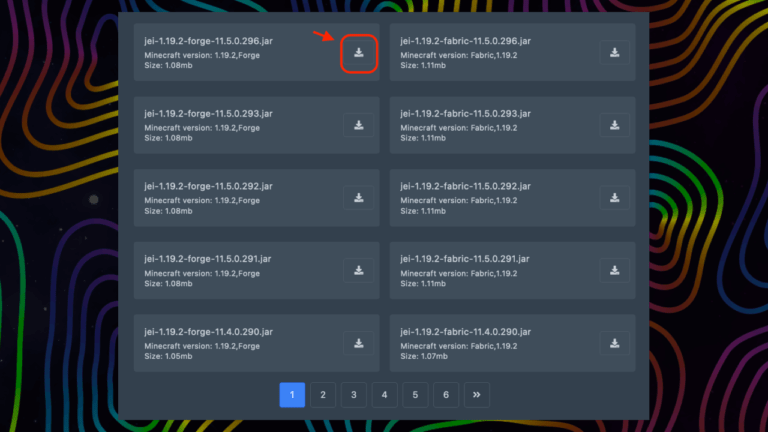Open page 5 of file list
The image size is (768, 432).
(415, 395)
